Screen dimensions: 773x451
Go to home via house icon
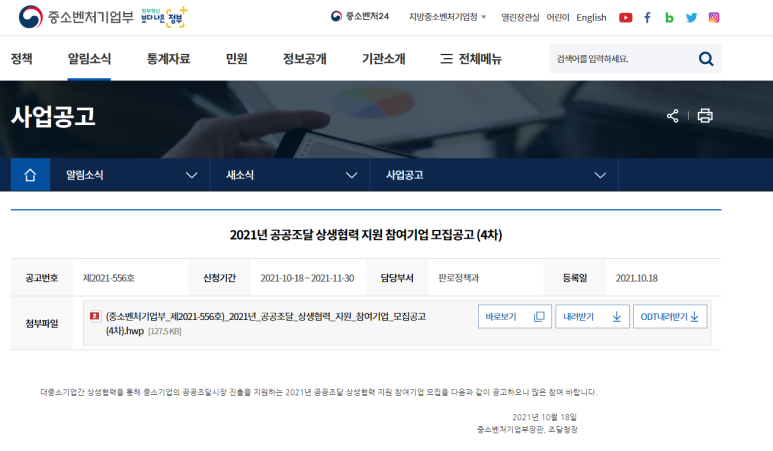(30, 175)
